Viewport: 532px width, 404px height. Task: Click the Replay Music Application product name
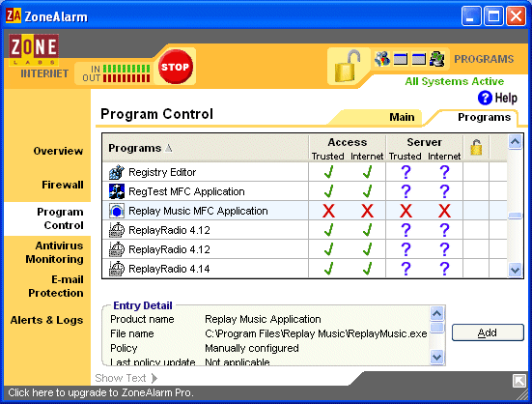point(263,319)
